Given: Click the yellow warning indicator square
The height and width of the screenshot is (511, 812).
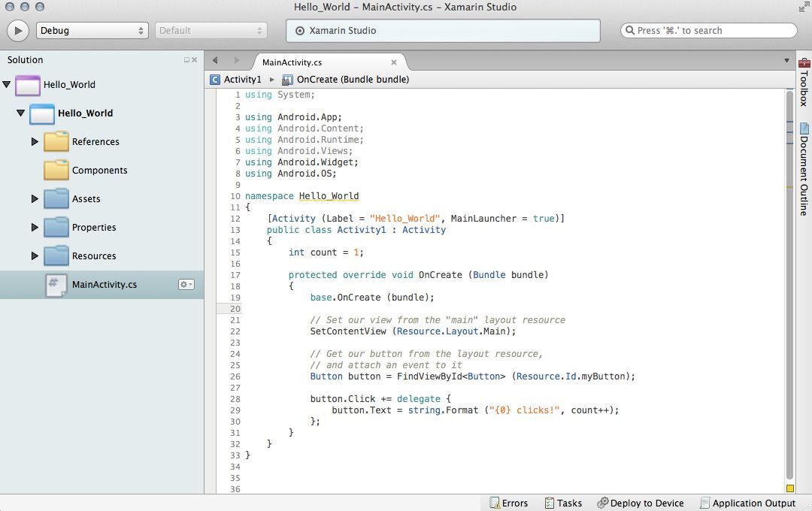Looking at the screenshot, I should coord(789,488).
